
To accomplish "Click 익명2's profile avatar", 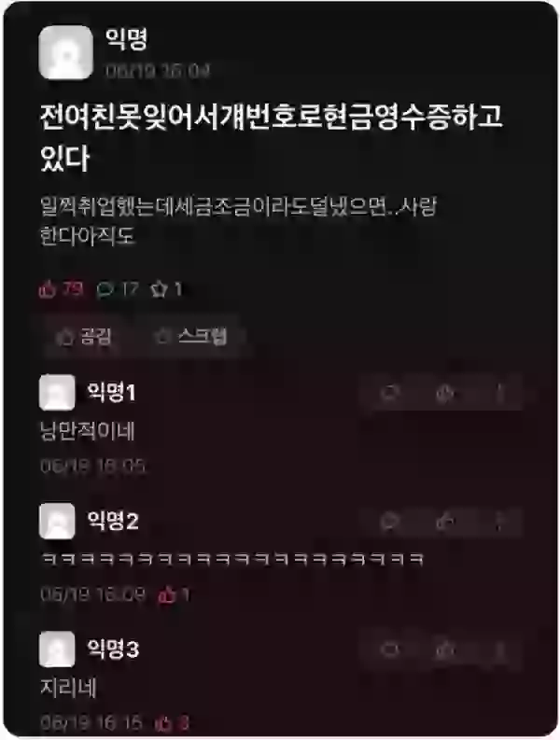I will click(x=57, y=521).
